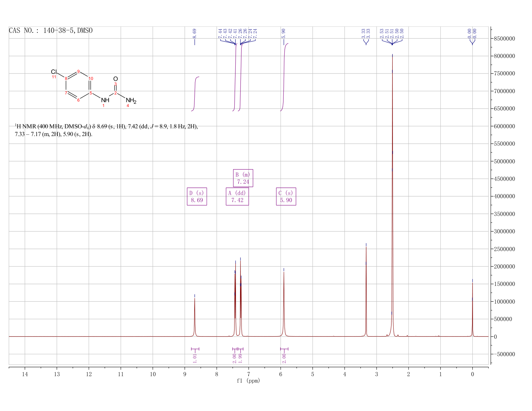Screen dimensions: 532x411
Task: Select the A (dd) 7.42 multiplet box
Action: click(x=237, y=196)
